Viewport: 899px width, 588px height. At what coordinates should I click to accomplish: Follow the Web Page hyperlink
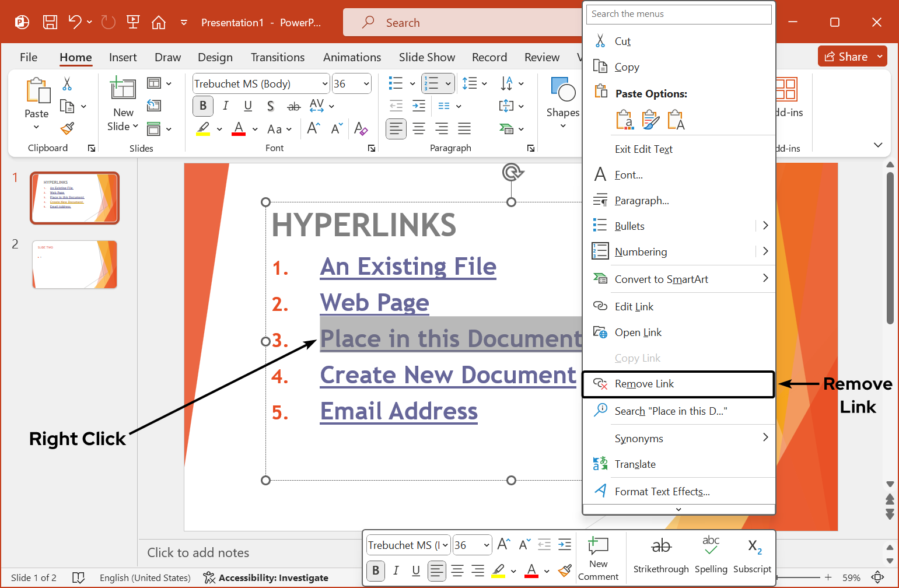click(x=374, y=303)
